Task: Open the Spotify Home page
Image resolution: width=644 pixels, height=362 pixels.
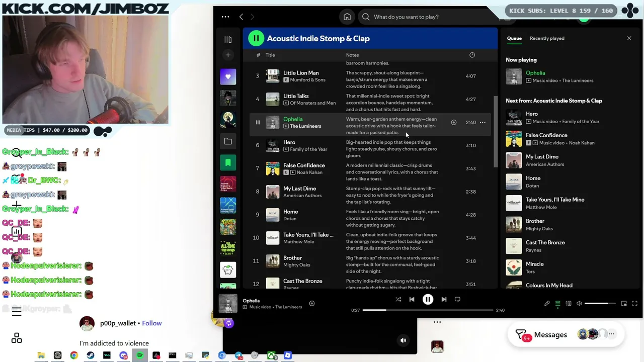Action: point(347,17)
